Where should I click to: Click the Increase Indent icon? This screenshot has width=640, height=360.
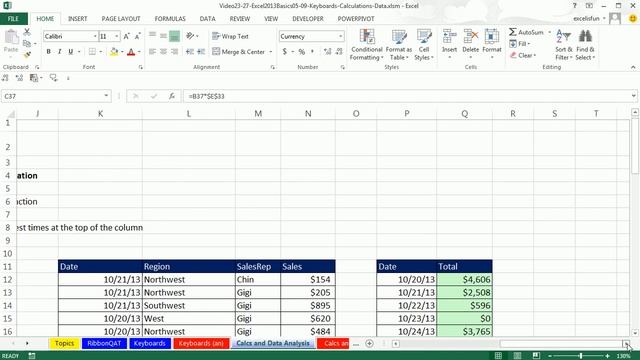[x=201, y=52]
